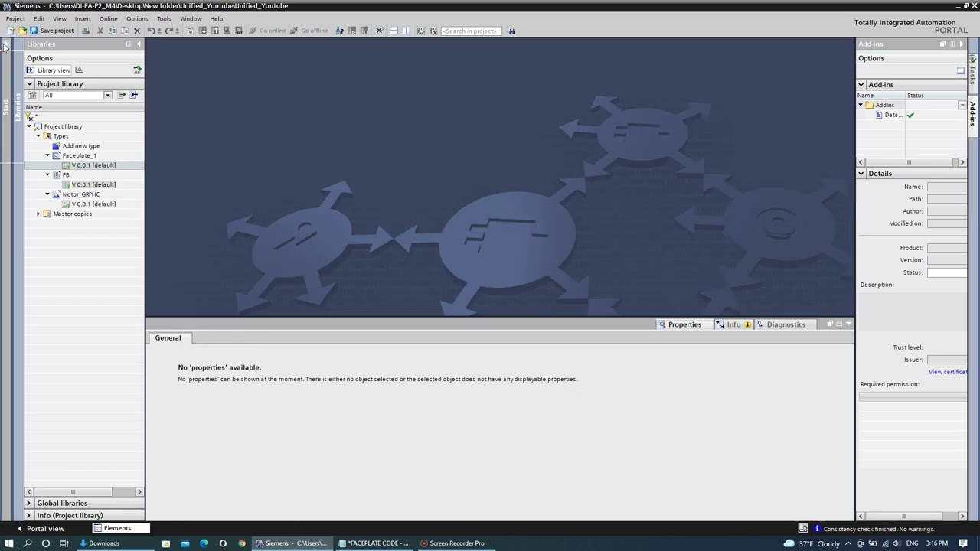Click the New project toolbar icon
The image size is (980, 551).
pos(11,31)
